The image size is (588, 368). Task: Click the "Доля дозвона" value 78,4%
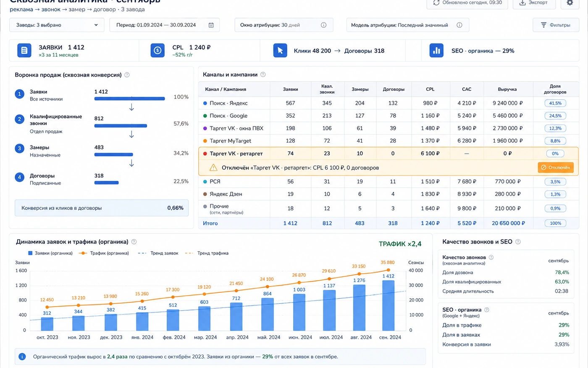[562, 273]
